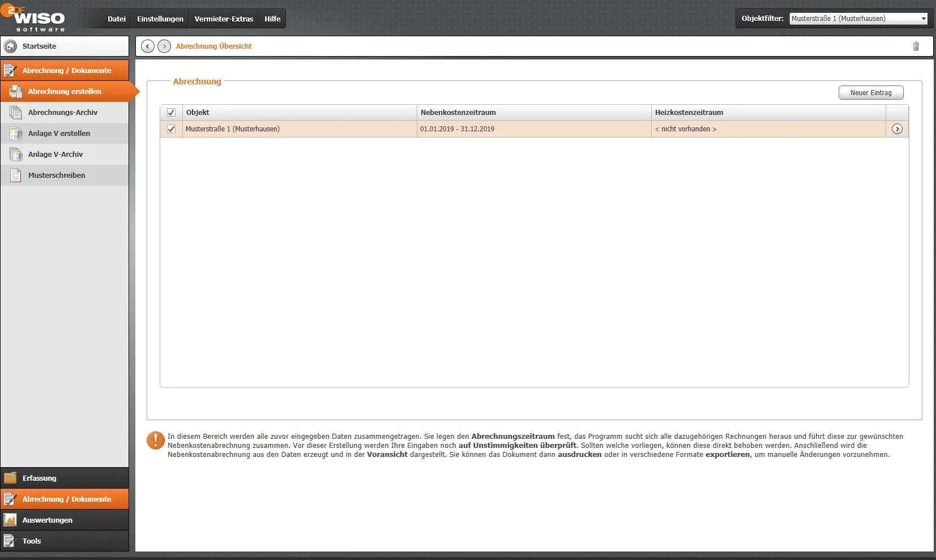Expand the Tools section
Viewport: 936px width, 560px height.
pos(32,541)
